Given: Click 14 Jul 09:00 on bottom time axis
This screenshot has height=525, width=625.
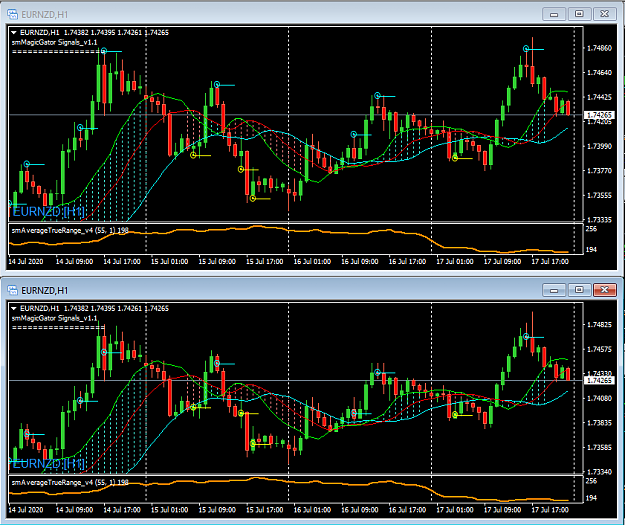Looking at the screenshot, I should pyautogui.click(x=74, y=509).
